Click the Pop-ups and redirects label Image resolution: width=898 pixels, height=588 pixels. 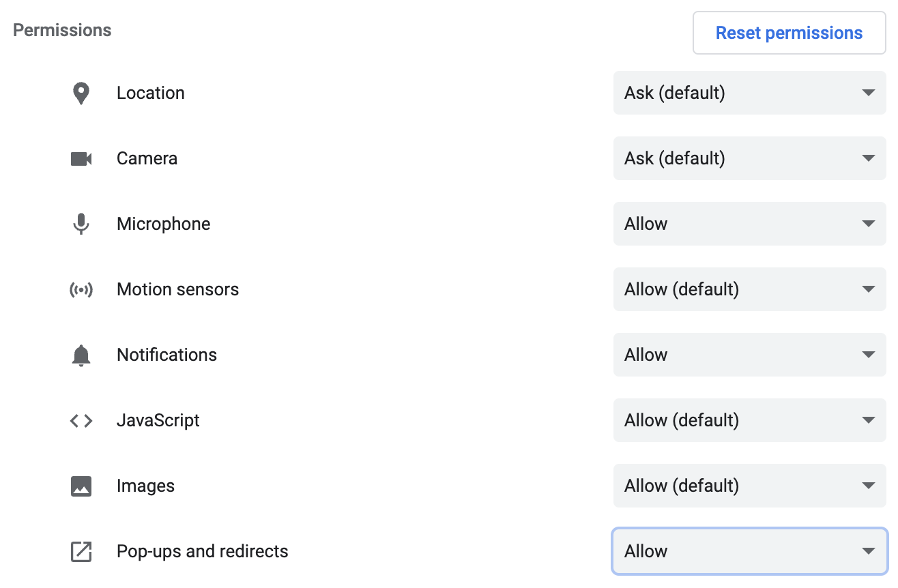point(203,551)
